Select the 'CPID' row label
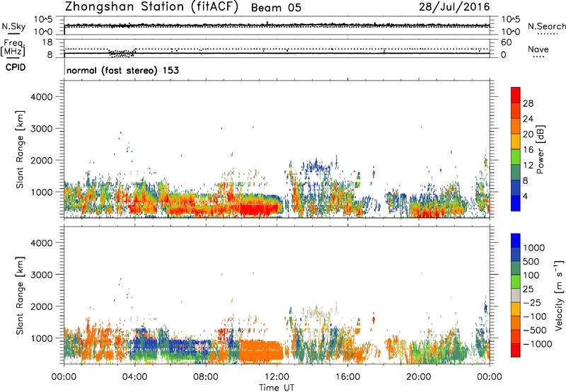This screenshot has height=392, width=566. 16,67
